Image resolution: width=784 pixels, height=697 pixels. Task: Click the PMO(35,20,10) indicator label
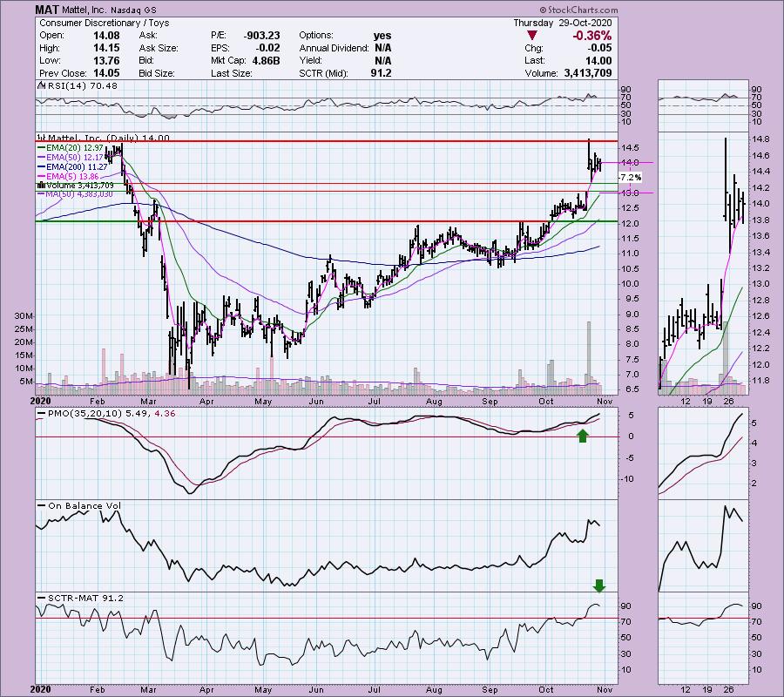tap(112, 414)
